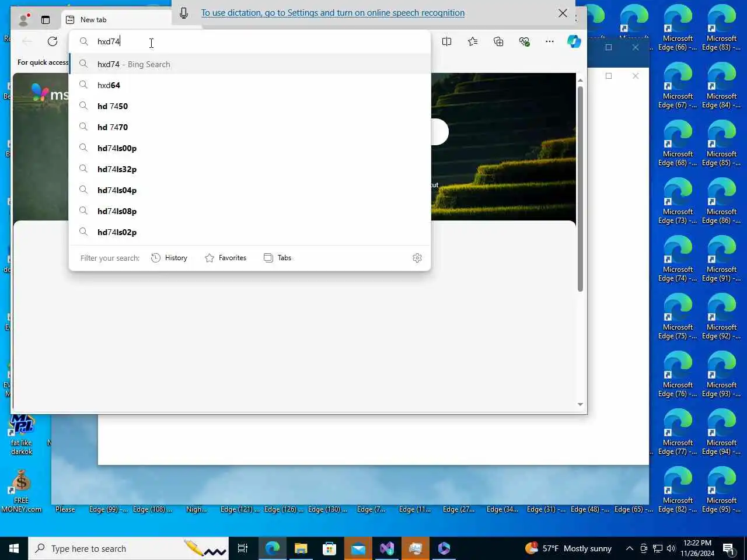
Task: Select the Microsoft Edge (77) desktop shortcut
Action: coord(678,432)
